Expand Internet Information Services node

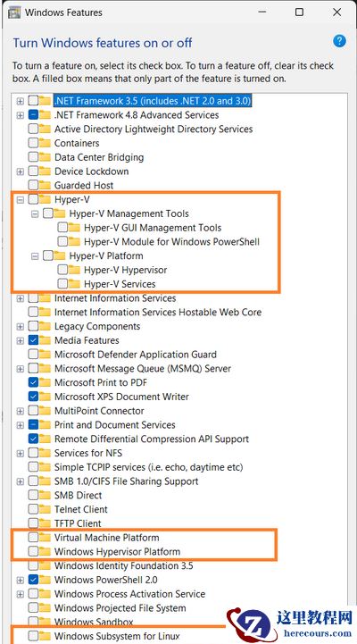click(x=21, y=298)
